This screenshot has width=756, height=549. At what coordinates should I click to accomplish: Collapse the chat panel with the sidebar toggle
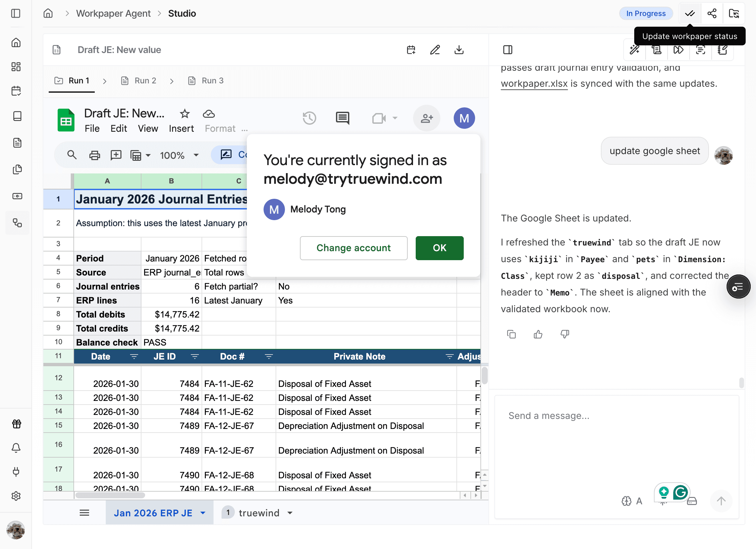508,50
